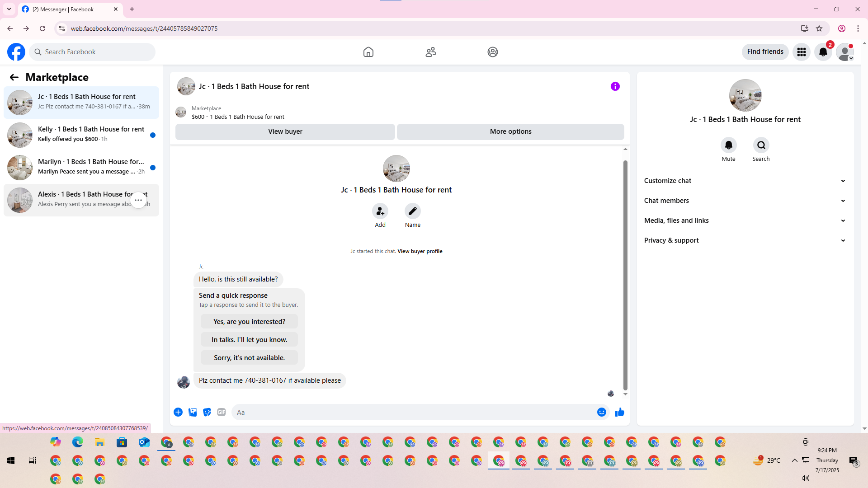
Task: Click the View buyer profile link
Action: tap(420, 251)
